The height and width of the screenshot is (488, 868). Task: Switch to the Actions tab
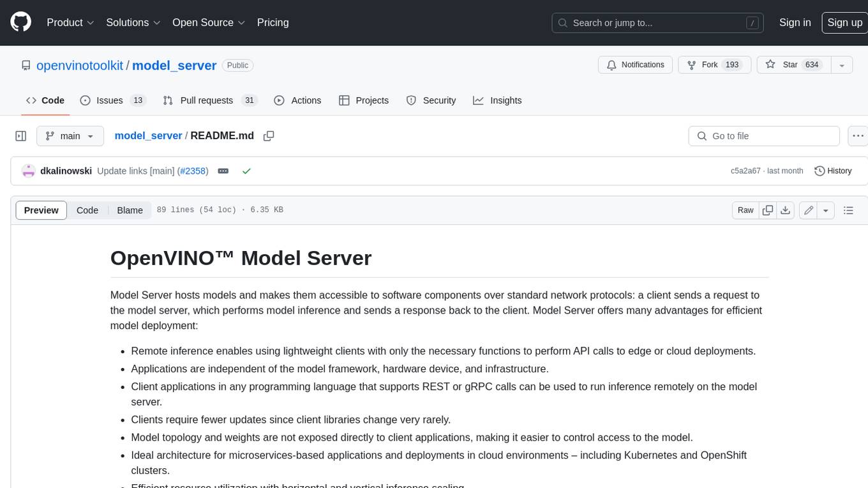(297, 100)
